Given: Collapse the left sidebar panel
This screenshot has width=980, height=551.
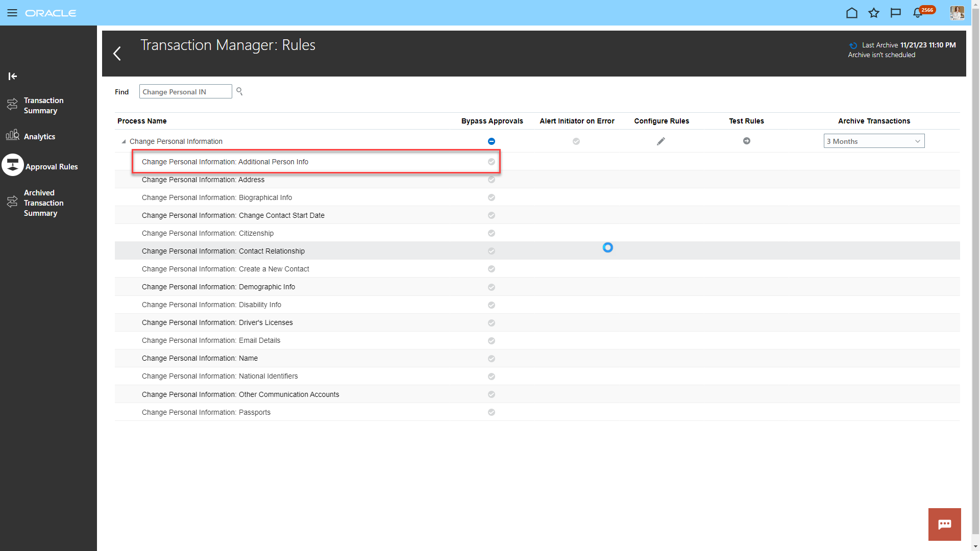Looking at the screenshot, I should coord(13,76).
